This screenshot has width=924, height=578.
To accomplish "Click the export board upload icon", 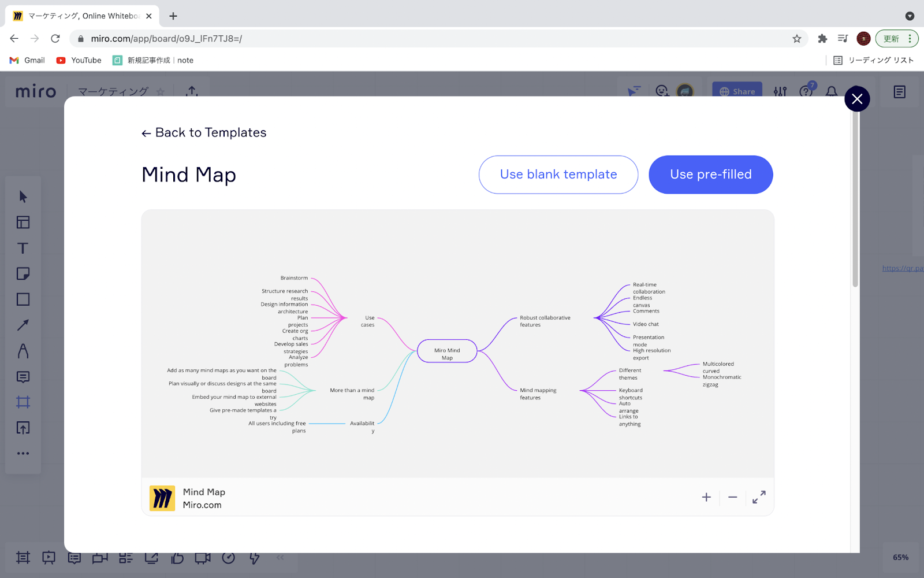I will 192,91.
